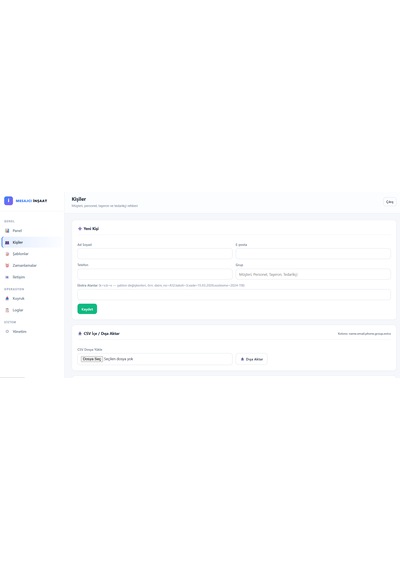Focus the Ad Soyad input field
Image resolution: width=400 pixels, height=570 pixels.
click(x=155, y=253)
